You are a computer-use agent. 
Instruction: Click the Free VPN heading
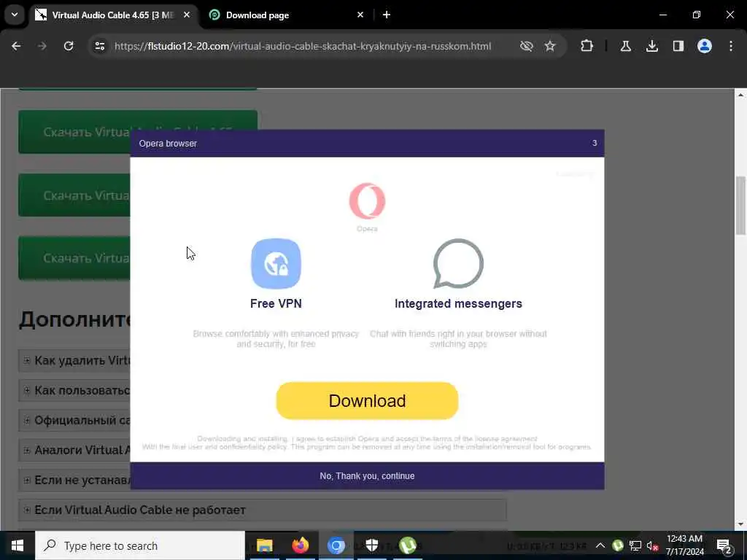(x=276, y=303)
